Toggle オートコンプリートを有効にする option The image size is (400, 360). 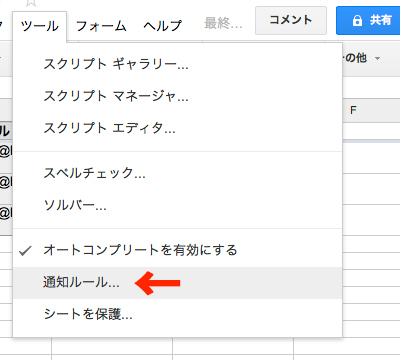click(177, 250)
